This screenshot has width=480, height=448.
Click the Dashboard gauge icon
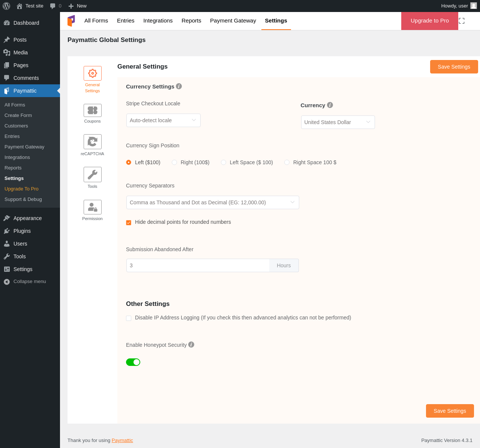pyautogui.click(x=7, y=23)
